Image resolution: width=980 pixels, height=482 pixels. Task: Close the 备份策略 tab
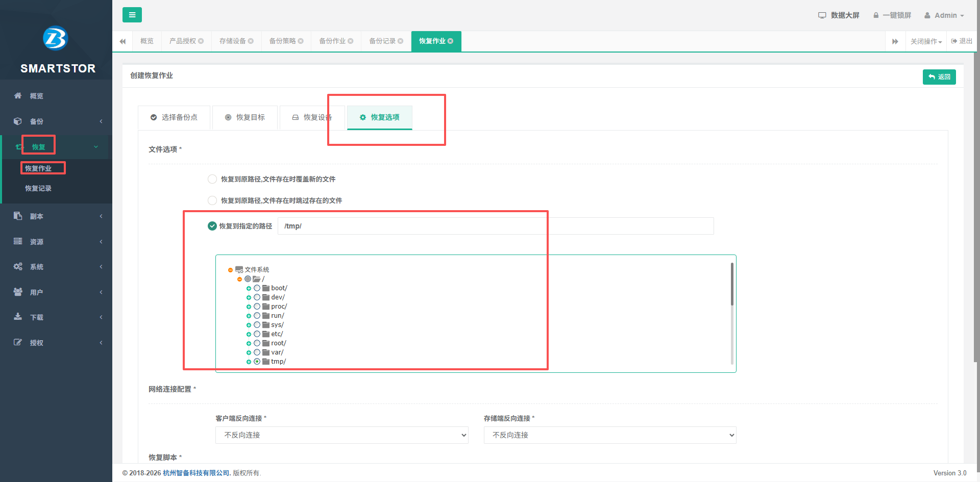(x=301, y=41)
